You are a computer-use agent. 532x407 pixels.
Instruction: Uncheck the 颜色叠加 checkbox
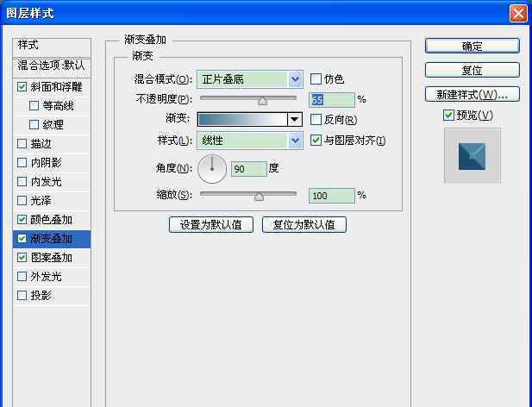[22, 219]
